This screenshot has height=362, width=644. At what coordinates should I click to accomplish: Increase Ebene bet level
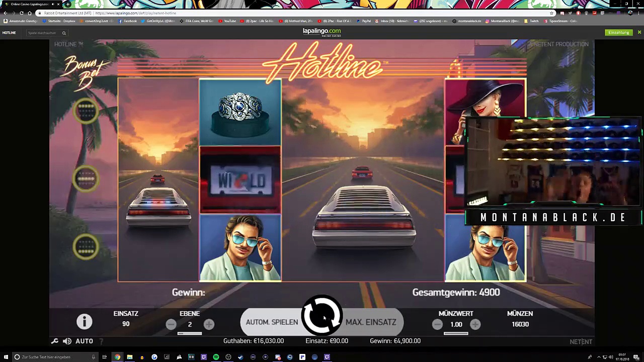pyautogui.click(x=209, y=324)
